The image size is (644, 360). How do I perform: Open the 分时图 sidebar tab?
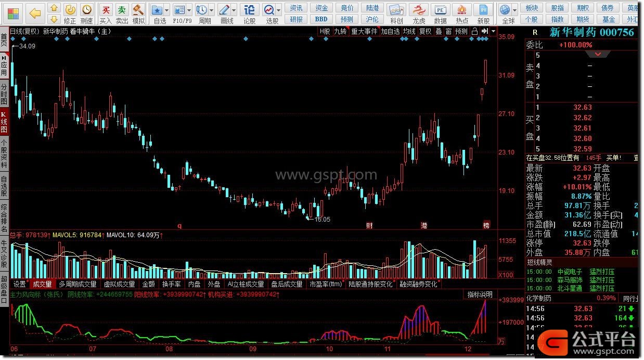[x=4, y=94]
